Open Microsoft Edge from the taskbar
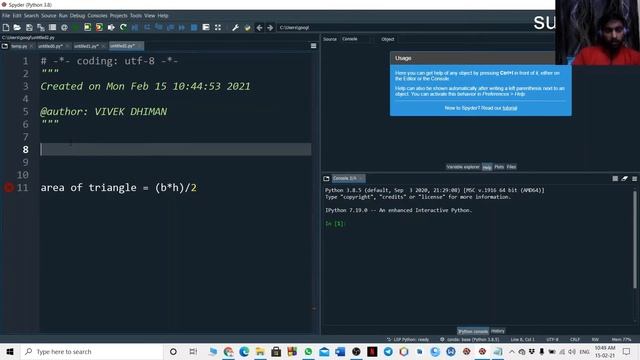 (244, 351)
